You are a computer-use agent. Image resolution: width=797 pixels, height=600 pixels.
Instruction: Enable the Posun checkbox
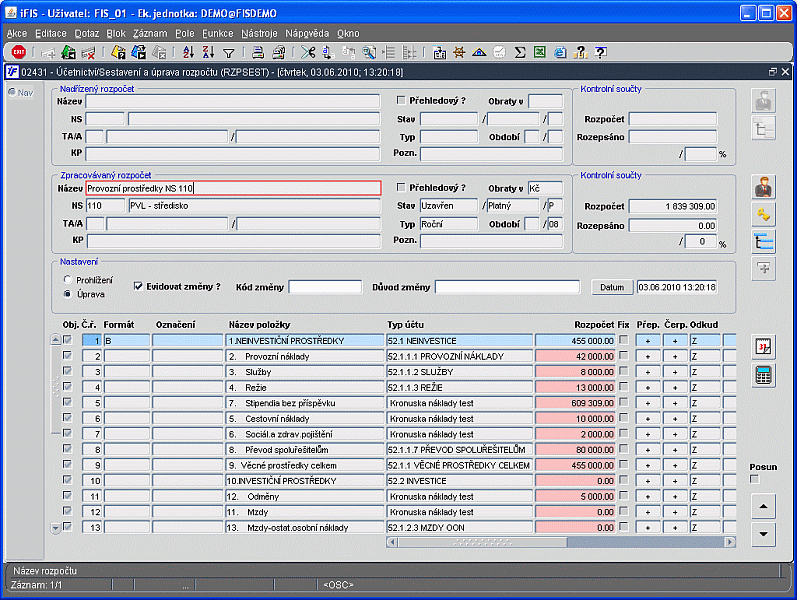(755, 479)
